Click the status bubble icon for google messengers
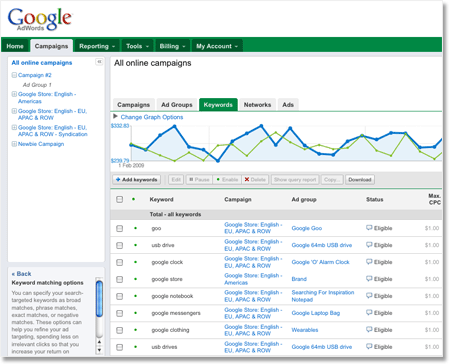 (x=369, y=313)
